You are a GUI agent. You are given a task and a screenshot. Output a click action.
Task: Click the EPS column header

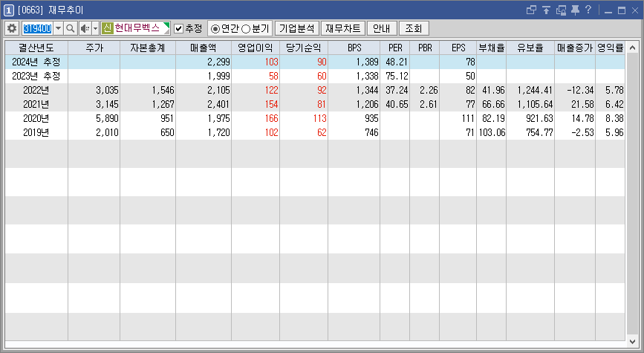(x=458, y=48)
